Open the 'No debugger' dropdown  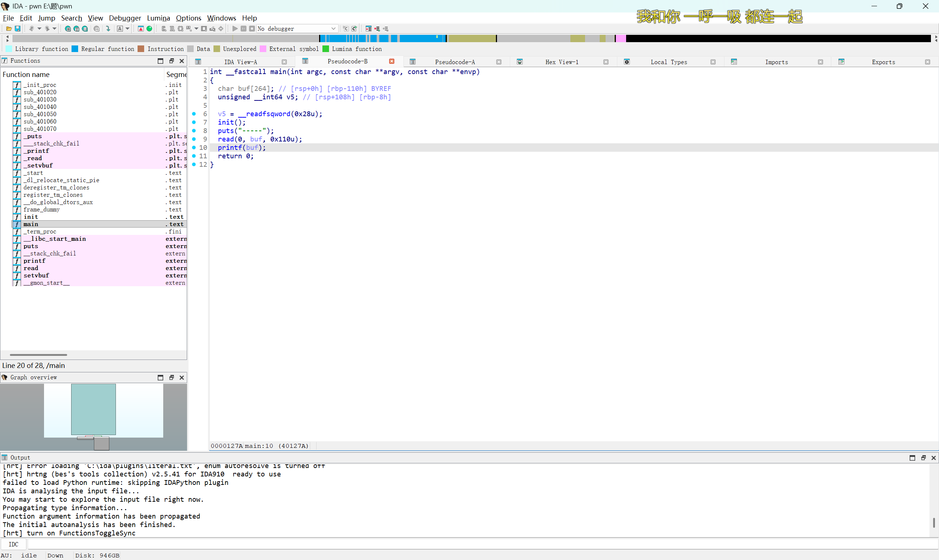333,29
